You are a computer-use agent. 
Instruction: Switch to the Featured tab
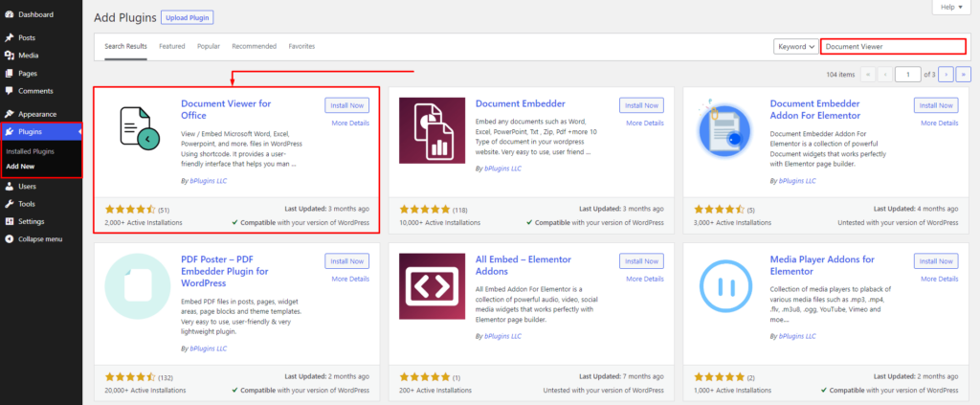tap(172, 46)
